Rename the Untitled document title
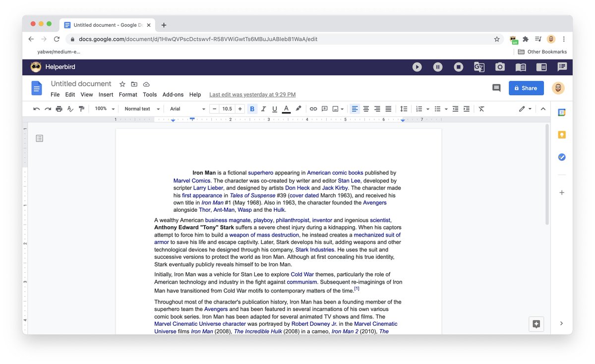The width and height of the screenshot is (595, 364). click(x=81, y=84)
